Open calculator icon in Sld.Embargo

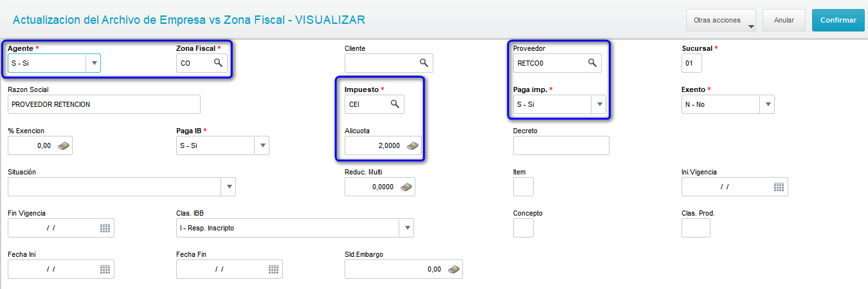[454, 269]
